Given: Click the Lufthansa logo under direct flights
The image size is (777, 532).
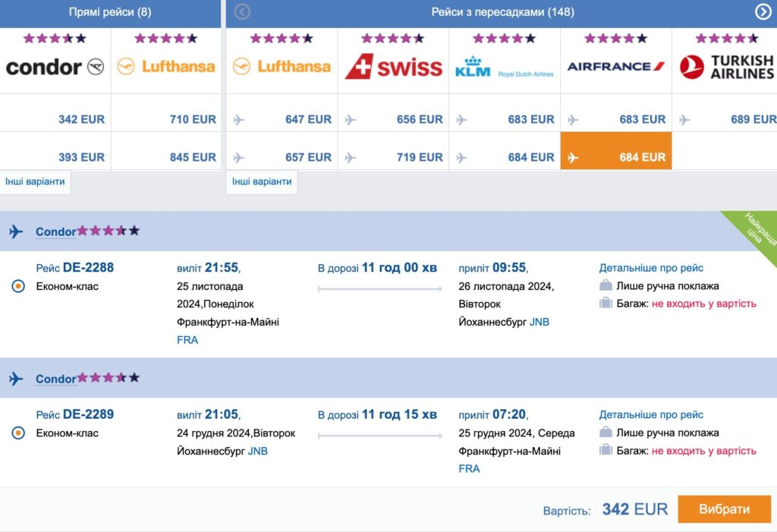Looking at the screenshot, I should point(166,67).
